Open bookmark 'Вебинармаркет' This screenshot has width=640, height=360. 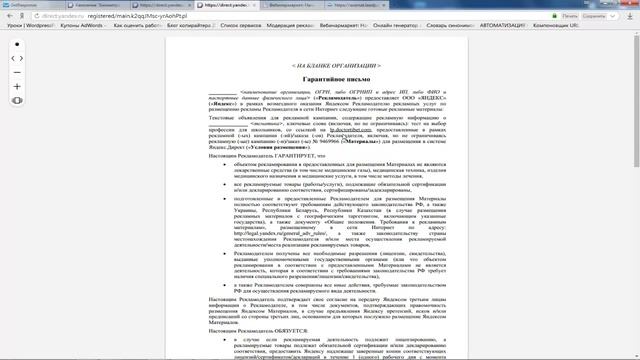[x=343, y=25]
